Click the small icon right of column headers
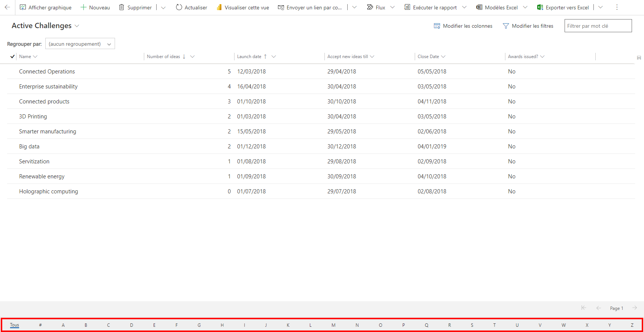 (x=639, y=58)
